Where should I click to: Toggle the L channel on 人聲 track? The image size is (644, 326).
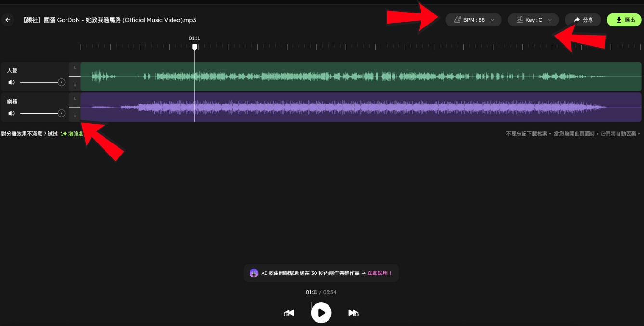(x=75, y=68)
